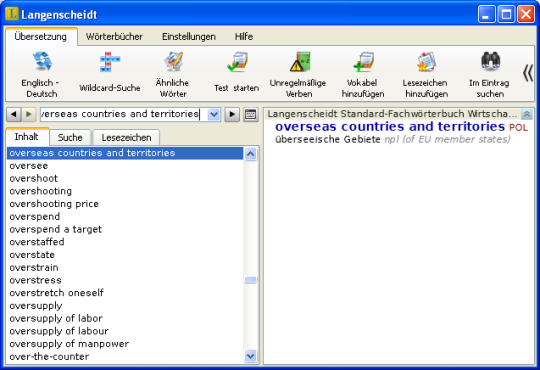Select 'overseas countries and territories' in list
Screen dimensions: 540x370
coord(125,153)
